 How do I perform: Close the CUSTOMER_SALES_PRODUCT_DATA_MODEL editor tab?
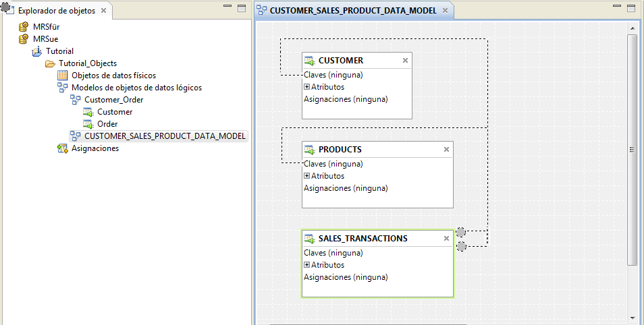(445, 11)
